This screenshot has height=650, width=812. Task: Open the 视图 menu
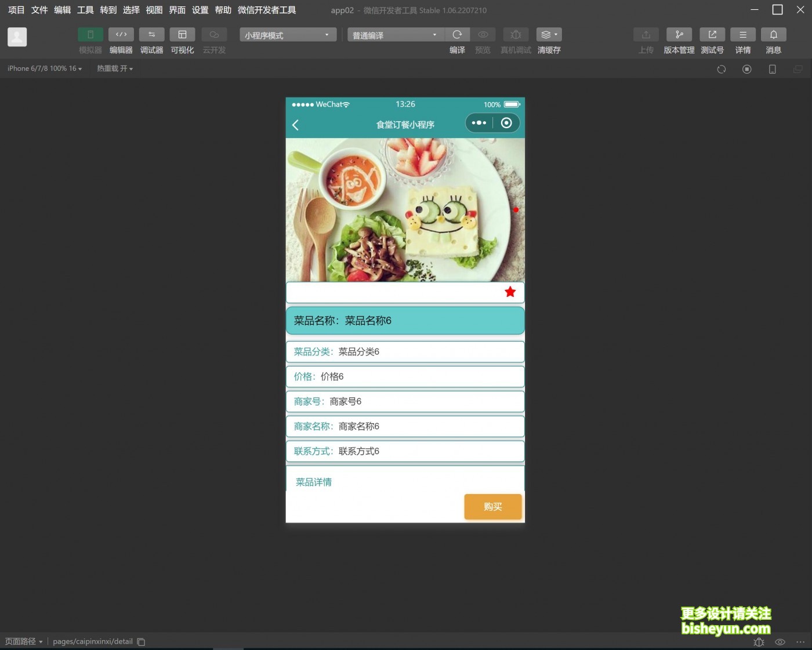click(x=154, y=10)
